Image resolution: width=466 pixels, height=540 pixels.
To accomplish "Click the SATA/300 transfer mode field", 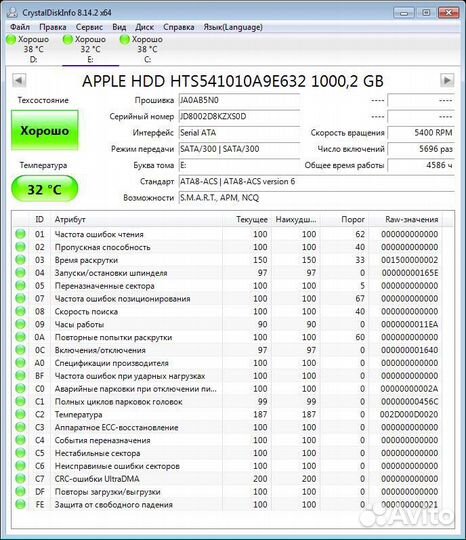I will click(239, 149).
